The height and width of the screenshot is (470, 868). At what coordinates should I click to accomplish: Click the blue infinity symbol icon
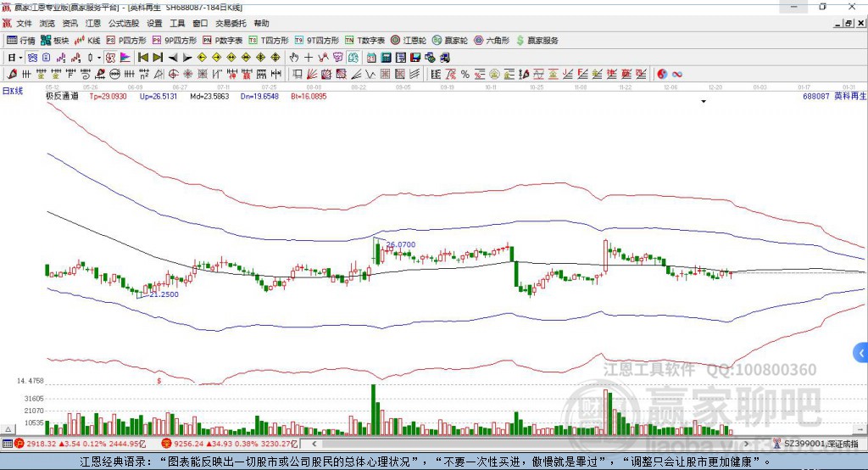[x=677, y=74]
